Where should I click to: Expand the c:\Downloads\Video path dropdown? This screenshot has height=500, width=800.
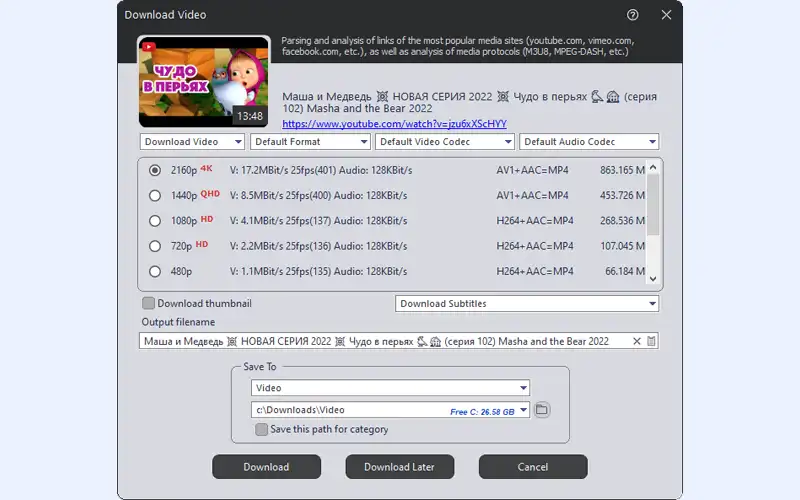coord(523,410)
